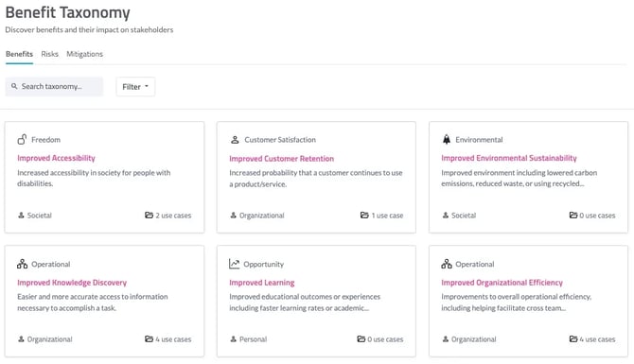Click the Opportunity chart icon
Image resolution: width=634 pixels, height=364 pixels.
(x=234, y=264)
